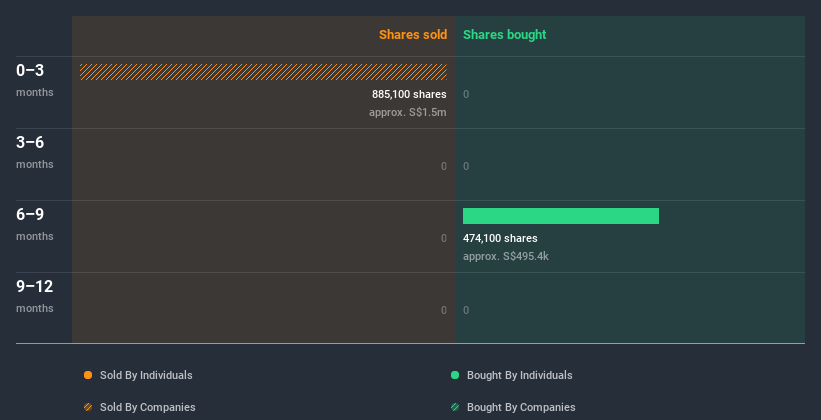The image size is (821, 420).
Task: Click the 6–9 months row label
Action: click(x=35, y=224)
